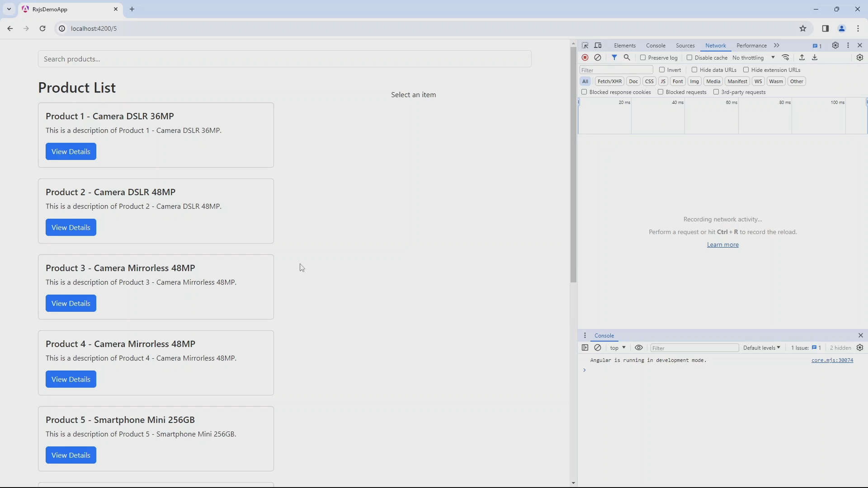This screenshot has height=488, width=868.
Task: Click the inspect element picker icon
Action: (585, 46)
